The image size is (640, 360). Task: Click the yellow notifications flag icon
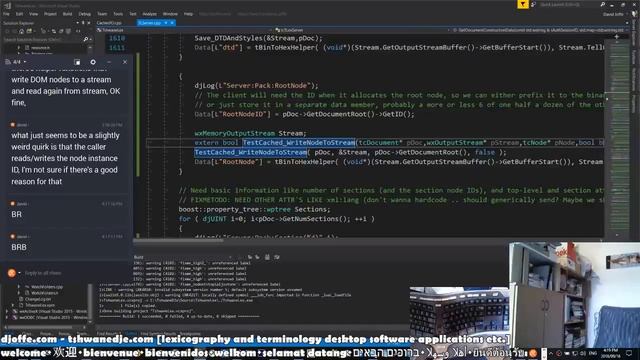point(523,4)
